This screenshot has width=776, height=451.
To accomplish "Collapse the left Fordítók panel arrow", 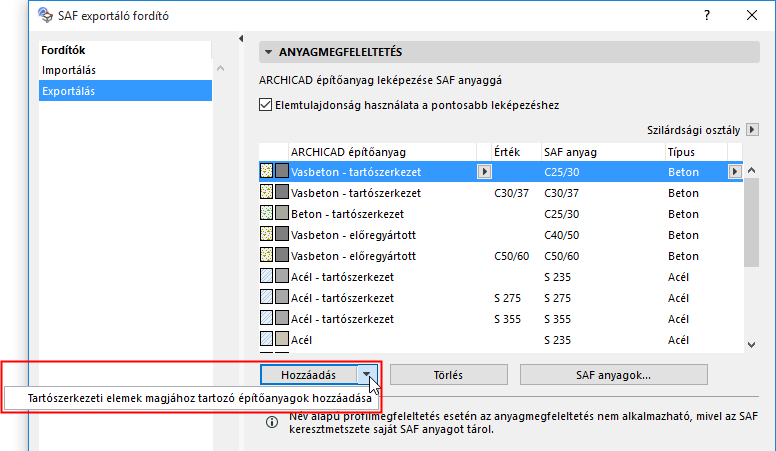I will pyautogui.click(x=241, y=38).
